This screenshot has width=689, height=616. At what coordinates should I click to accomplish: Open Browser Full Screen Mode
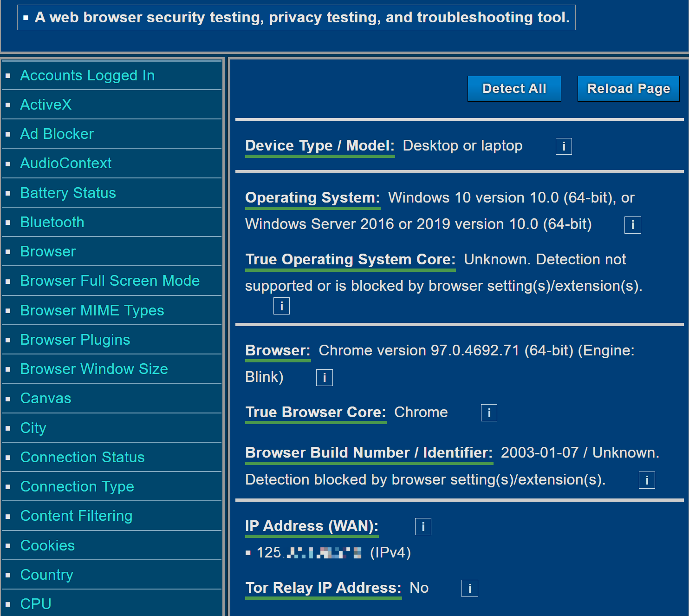(x=110, y=281)
